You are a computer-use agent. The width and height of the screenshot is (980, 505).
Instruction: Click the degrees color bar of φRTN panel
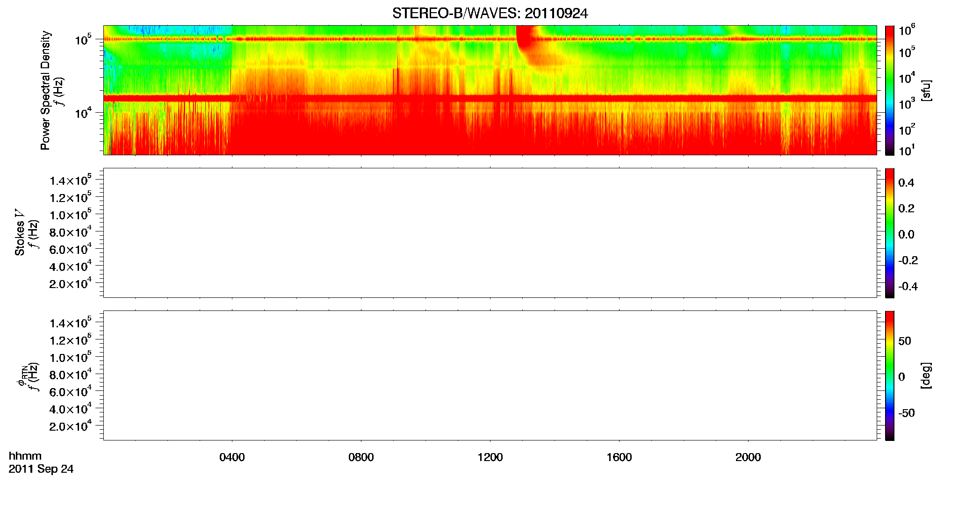(x=889, y=375)
